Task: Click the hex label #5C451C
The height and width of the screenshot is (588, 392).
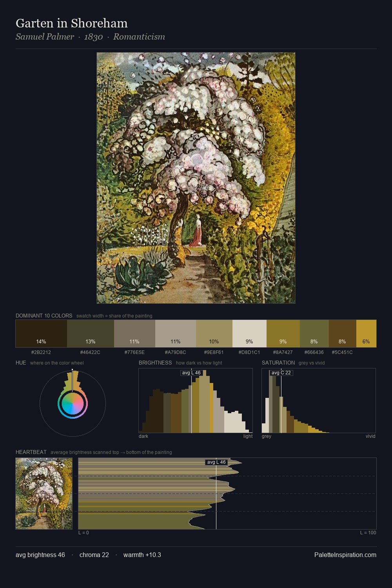Action: pyautogui.click(x=342, y=352)
